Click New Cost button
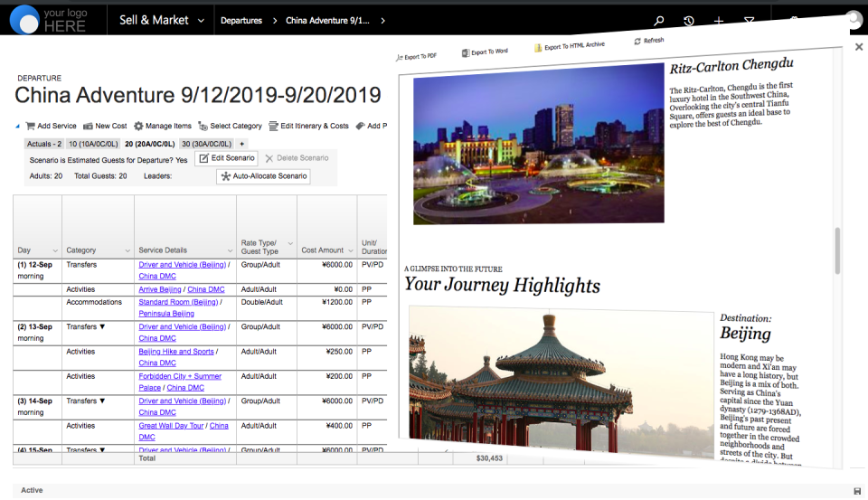 click(105, 126)
